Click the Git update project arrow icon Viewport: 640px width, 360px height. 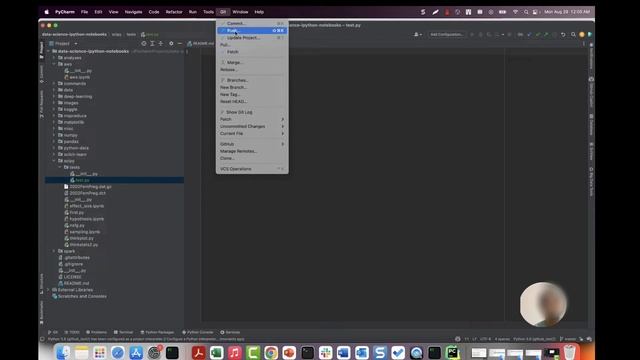(x=529, y=34)
